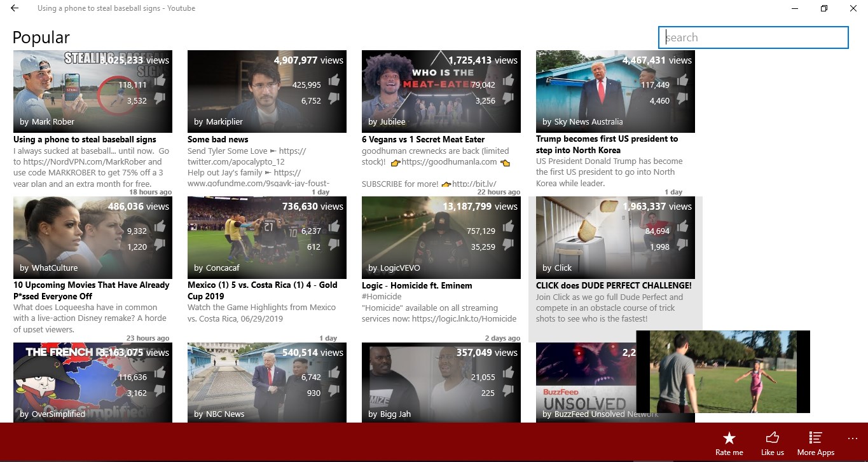Like the Bigg Jah video

click(x=508, y=373)
